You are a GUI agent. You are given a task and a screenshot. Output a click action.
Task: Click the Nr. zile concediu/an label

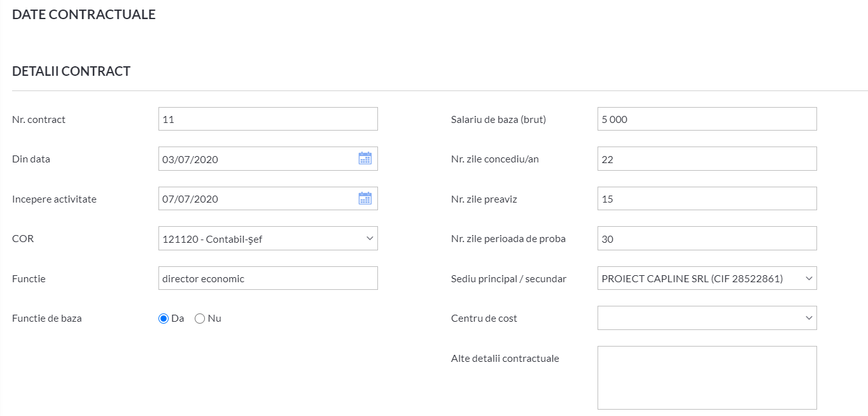click(x=495, y=159)
